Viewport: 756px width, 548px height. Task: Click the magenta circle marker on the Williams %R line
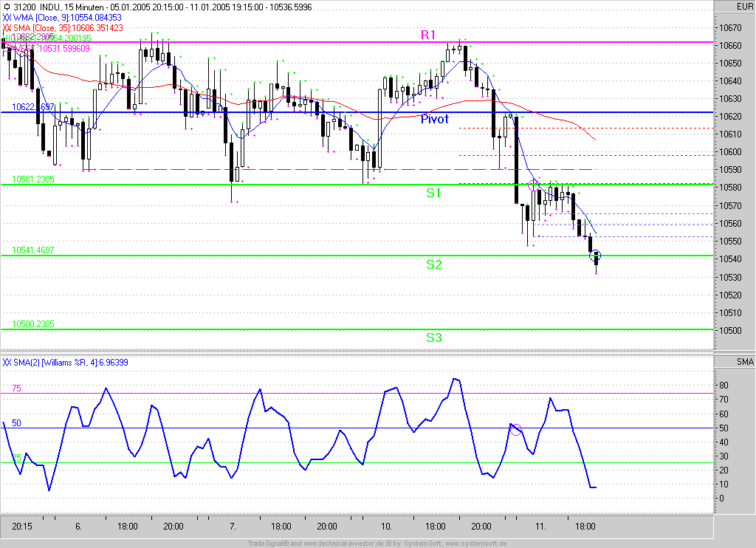(x=516, y=429)
